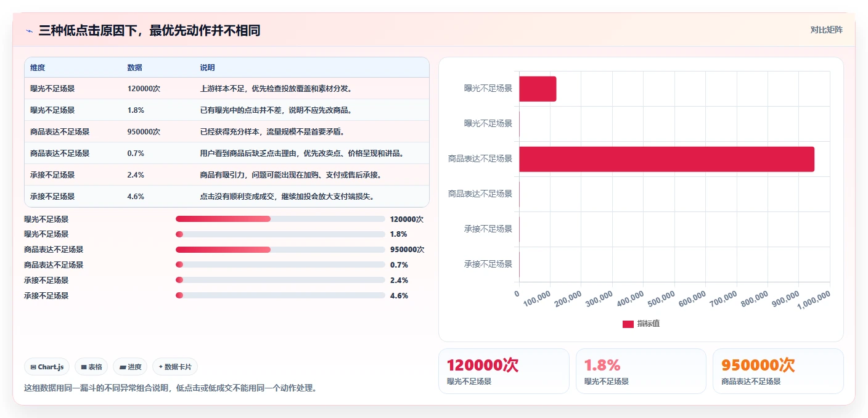This screenshot has height=418, width=868.
Task: Click the progress bar labeled 950000次
Action: (280, 250)
